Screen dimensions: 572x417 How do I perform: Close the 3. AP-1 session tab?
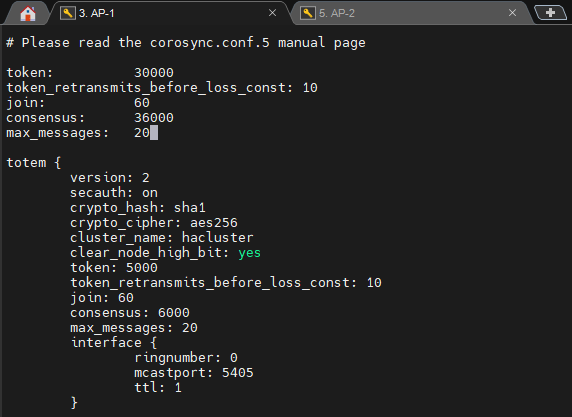tap(272, 13)
